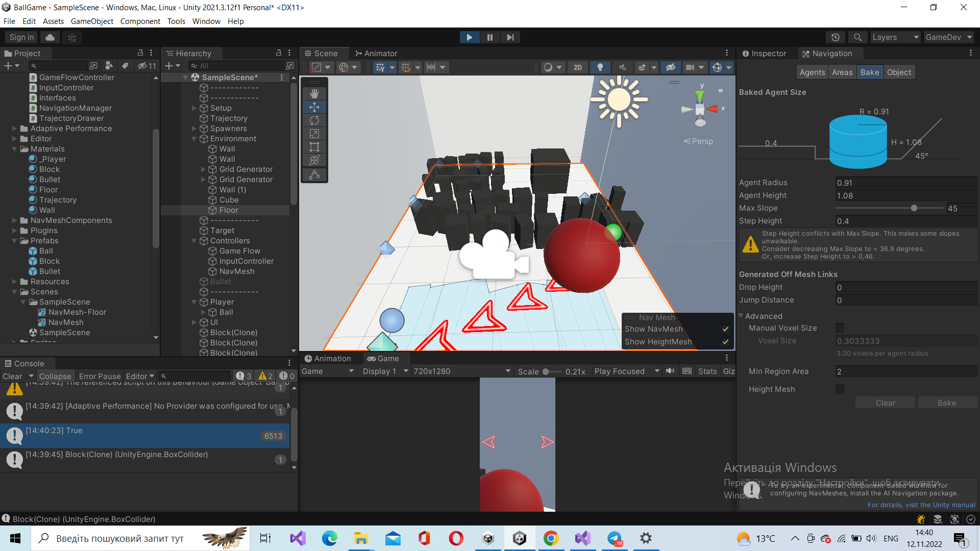
Task: Collapse the Advanced section
Action: click(x=741, y=316)
